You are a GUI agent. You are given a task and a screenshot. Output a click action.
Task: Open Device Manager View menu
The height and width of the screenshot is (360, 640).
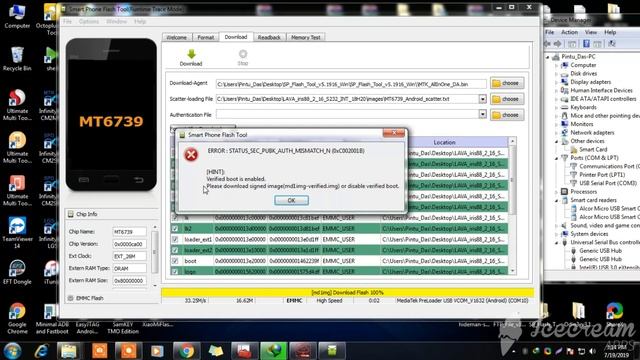[591, 32]
